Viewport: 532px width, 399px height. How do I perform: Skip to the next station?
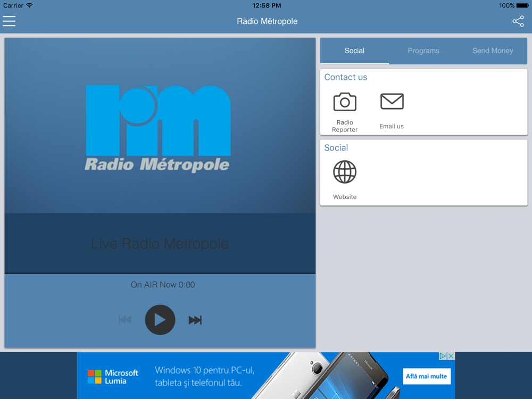[195, 320]
